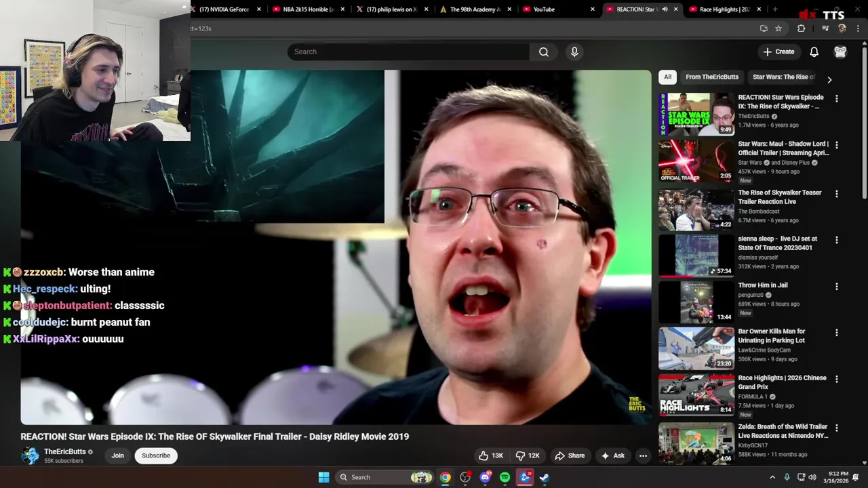Open options menu for Race Highlights Chinese Grand Prix
The image size is (868, 488).
[836, 380]
